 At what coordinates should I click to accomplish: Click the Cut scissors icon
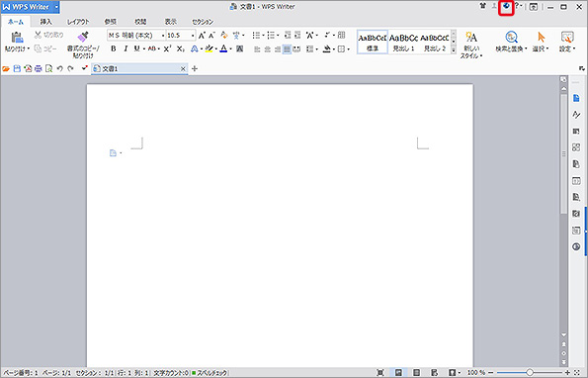click(x=38, y=35)
